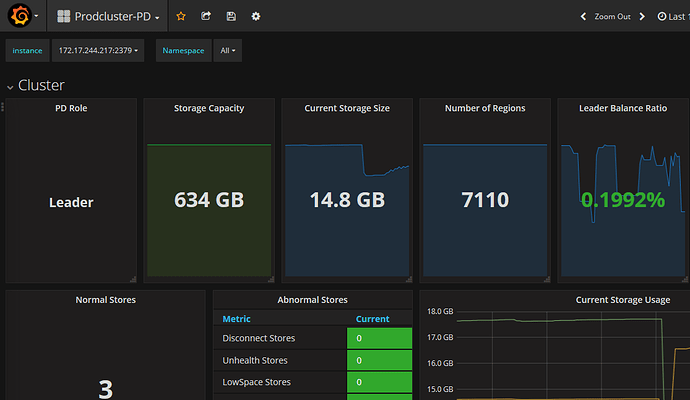Open the Namespace All dropdown
The image size is (690, 400).
coord(227,50)
